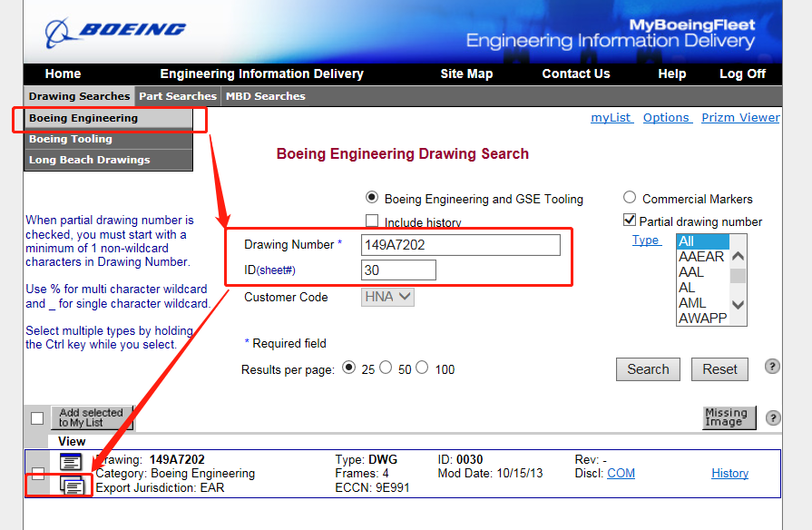
Task: Open Site Map page
Action: pos(466,74)
